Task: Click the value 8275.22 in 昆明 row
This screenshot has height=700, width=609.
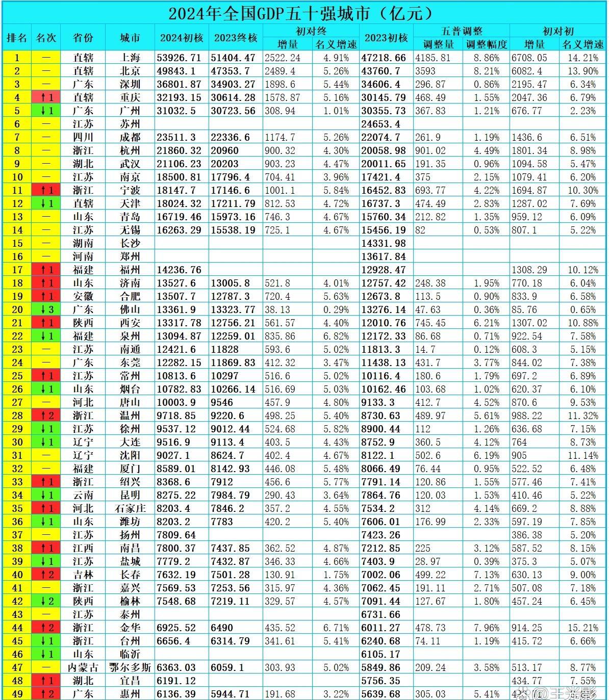Action: [x=176, y=495]
